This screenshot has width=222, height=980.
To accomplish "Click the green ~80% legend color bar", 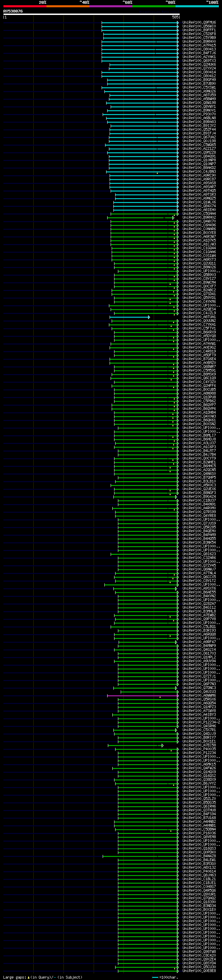I will coord(154,6).
